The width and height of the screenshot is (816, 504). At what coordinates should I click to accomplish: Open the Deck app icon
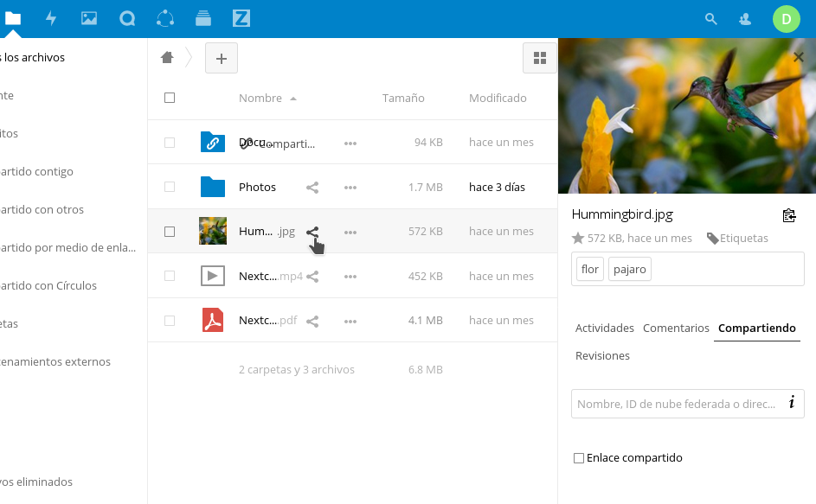coord(203,19)
